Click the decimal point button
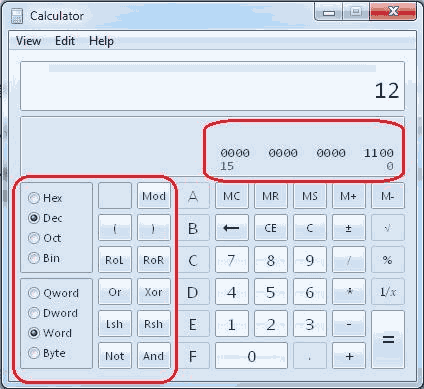424x389 pixels. click(310, 356)
